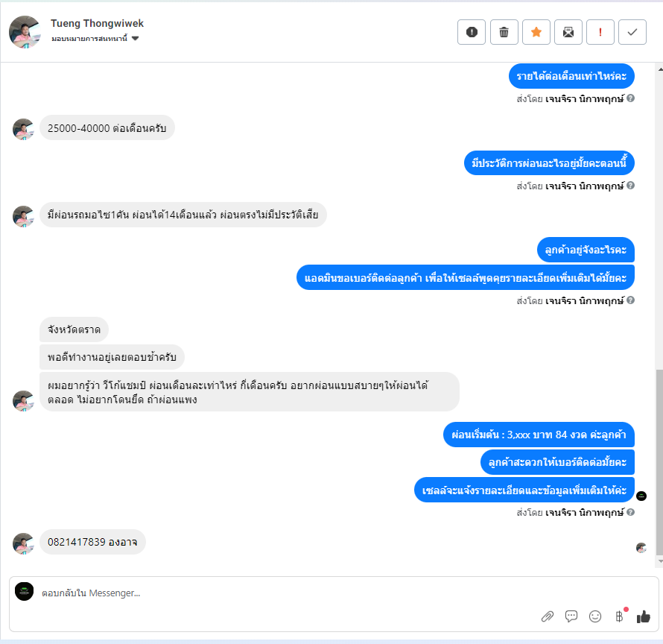Click help icon beside top sender name

(x=630, y=98)
